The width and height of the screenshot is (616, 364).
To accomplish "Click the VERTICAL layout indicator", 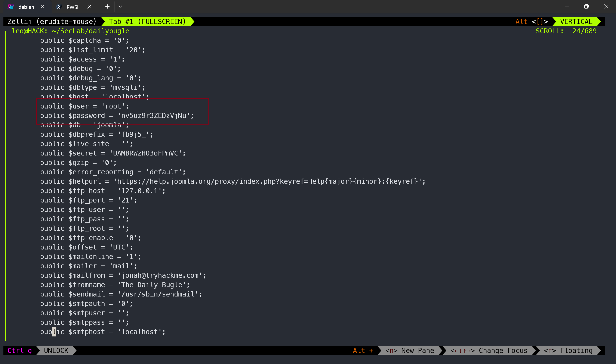I will [576, 22].
